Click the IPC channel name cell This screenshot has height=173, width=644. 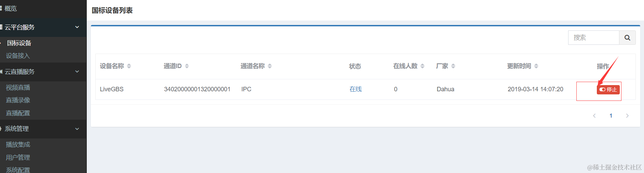(246, 89)
